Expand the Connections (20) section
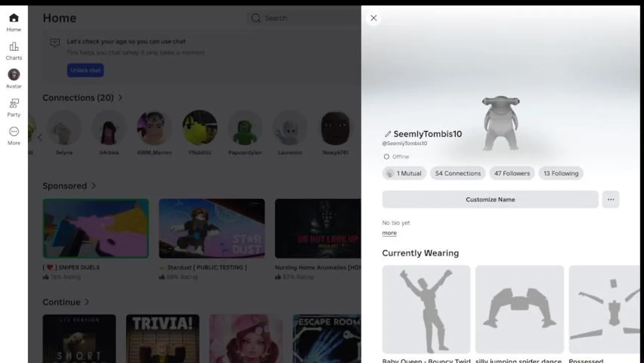This screenshot has width=644, height=363. (x=83, y=98)
